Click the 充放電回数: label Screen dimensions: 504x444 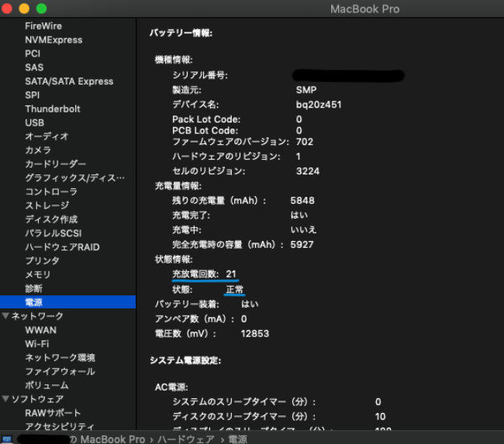(x=195, y=274)
